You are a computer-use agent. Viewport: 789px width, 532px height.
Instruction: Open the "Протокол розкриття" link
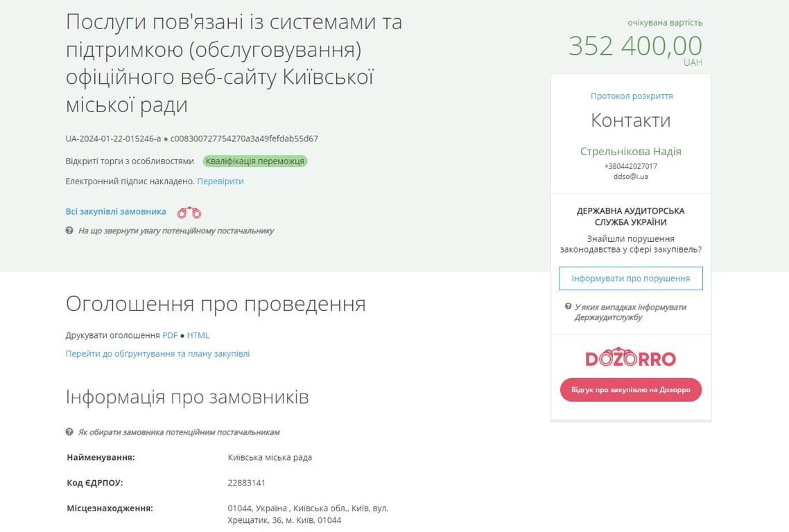click(632, 96)
